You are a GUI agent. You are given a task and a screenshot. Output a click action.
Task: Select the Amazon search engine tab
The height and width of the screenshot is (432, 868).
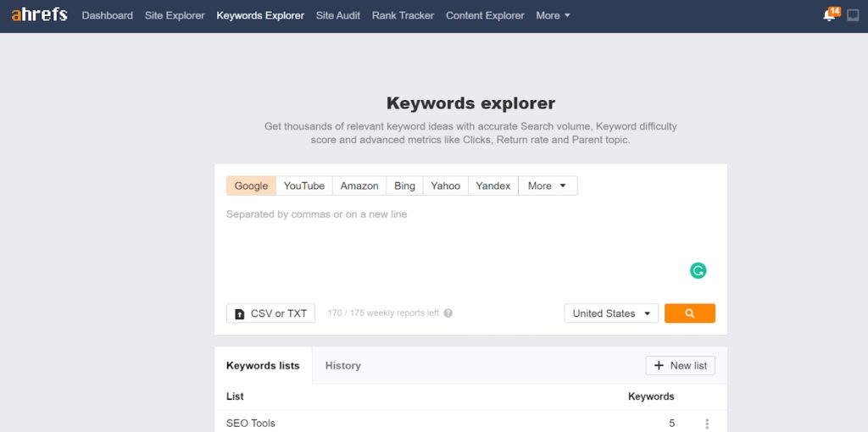[x=359, y=186]
